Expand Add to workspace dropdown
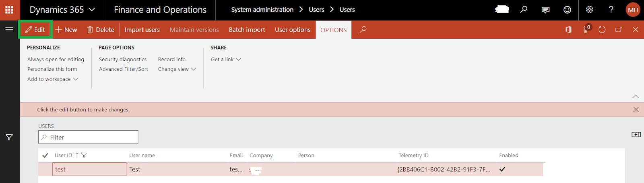Image resolution: width=644 pixels, height=183 pixels. click(53, 79)
